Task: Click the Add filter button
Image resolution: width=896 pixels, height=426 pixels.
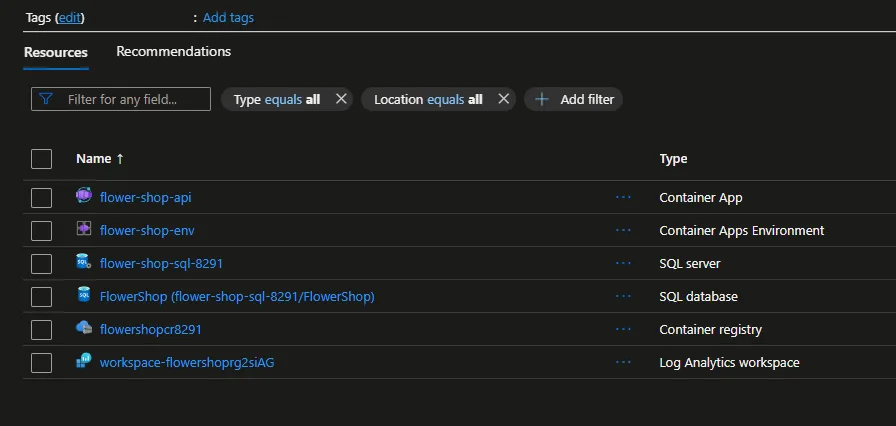Action: [x=574, y=99]
